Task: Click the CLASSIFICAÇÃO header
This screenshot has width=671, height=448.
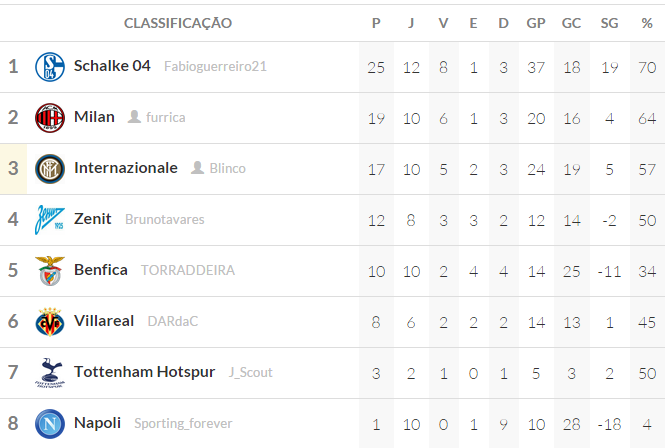Action: (x=178, y=23)
